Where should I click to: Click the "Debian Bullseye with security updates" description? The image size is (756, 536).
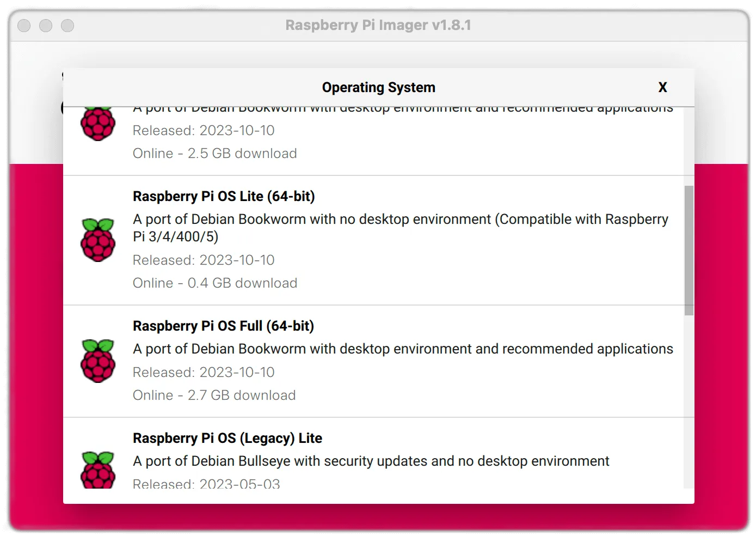(x=371, y=461)
